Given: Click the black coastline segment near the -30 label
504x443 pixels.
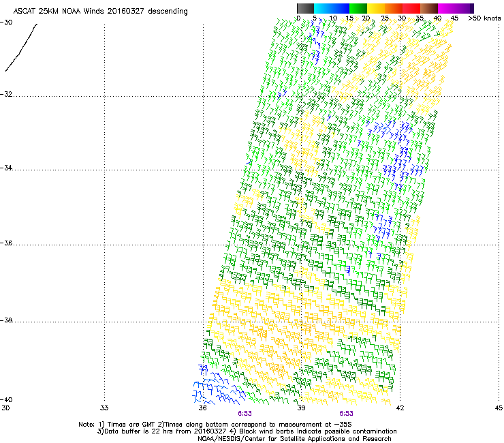Looking at the screenshot, I should 21,47.
